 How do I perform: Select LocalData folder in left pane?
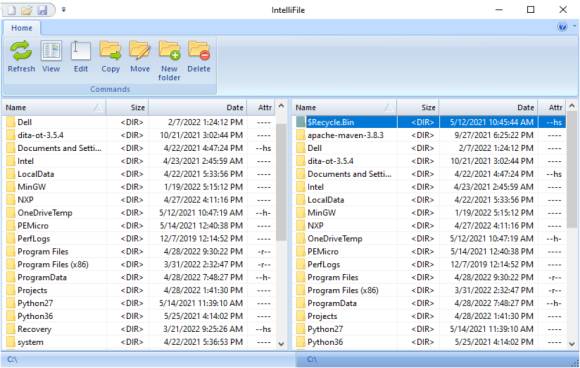pyautogui.click(x=140, y=174)
